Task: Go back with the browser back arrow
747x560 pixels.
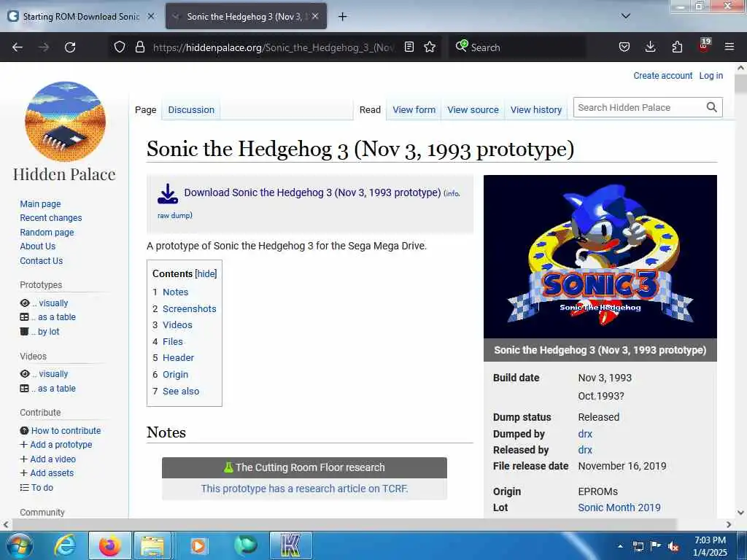Action: (18, 47)
